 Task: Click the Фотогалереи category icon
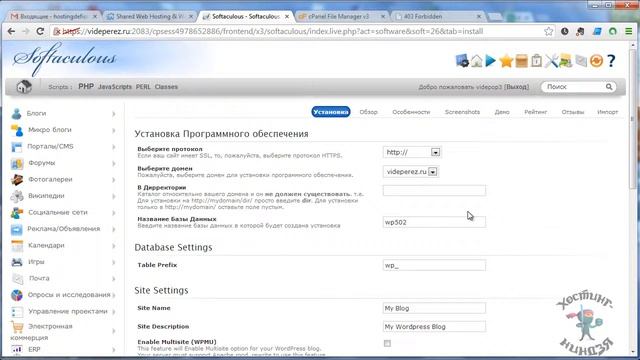coord(17,180)
